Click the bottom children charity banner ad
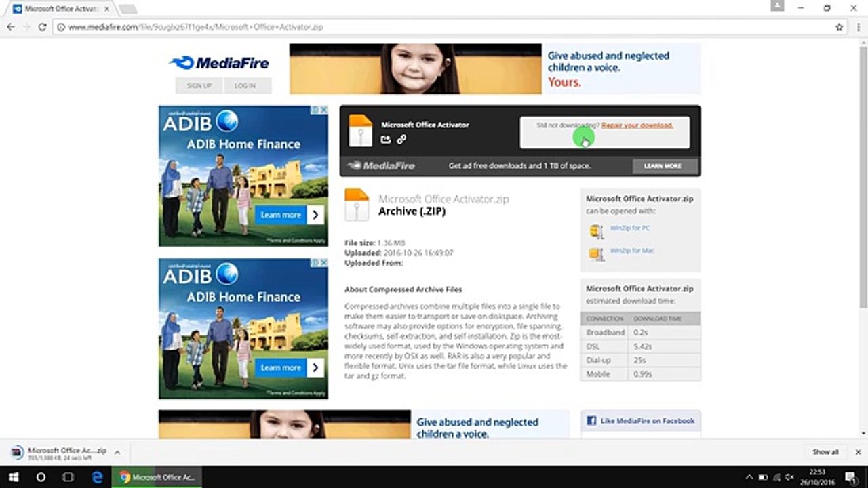This screenshot has width=868, height=488. [x=364, y=424]
